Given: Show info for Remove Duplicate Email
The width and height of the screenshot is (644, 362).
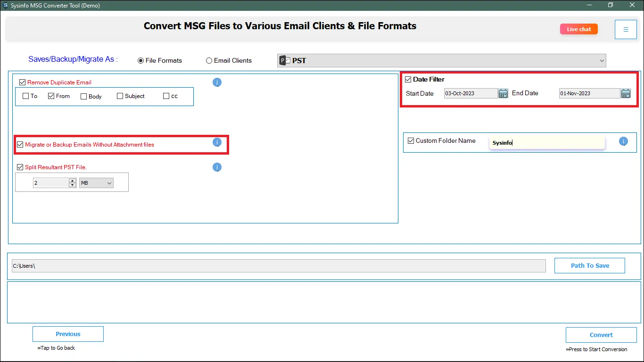Looking at the screenshot, I should tap(217, 82).
